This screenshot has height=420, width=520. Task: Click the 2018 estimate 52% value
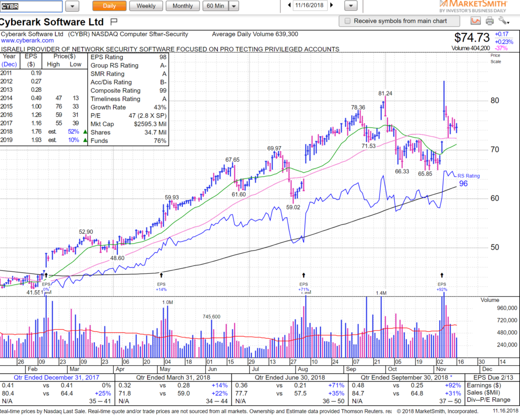(73, 131)
